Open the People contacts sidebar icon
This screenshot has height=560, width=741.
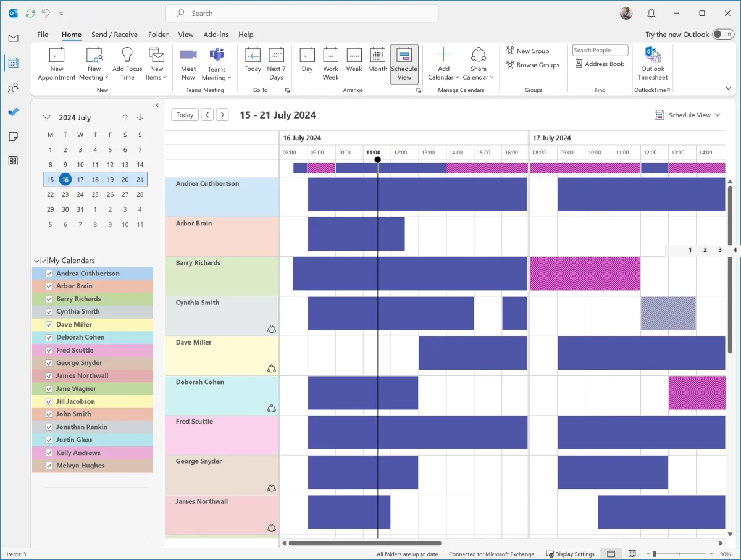[13, 88]
